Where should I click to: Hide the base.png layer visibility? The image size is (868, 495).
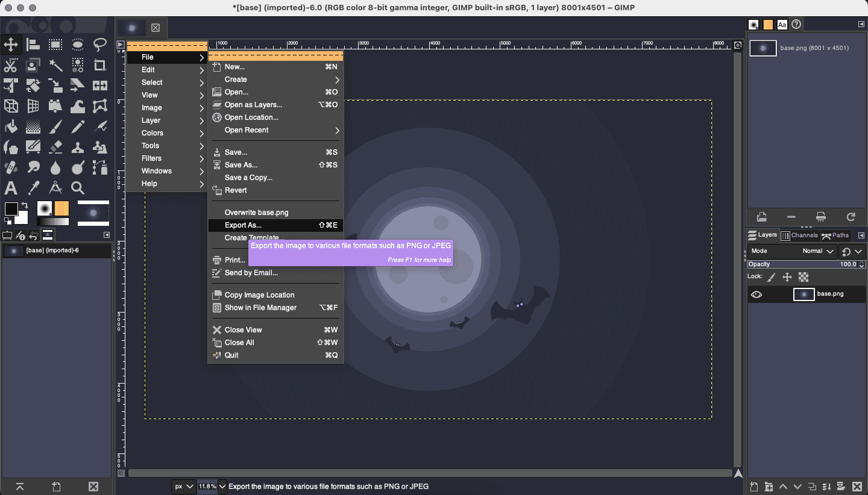[758, 294]
